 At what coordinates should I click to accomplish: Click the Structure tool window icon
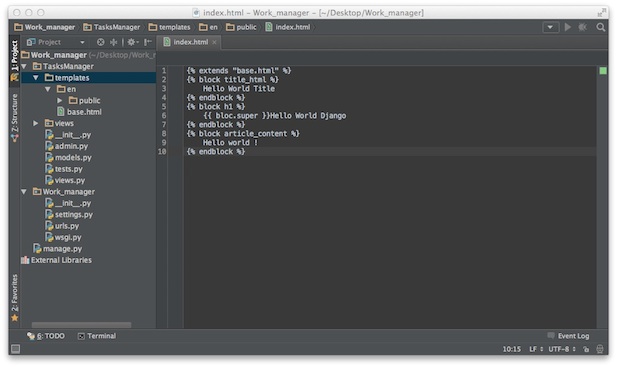pos(15,138)
